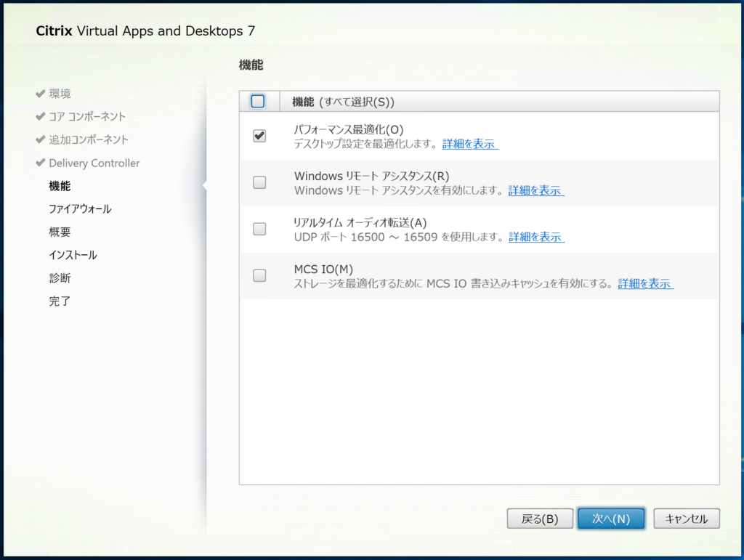This screenshot has height=560, width=744.
Task: Uncheck the パフォーマンス最適化(O) checkbox
Action: coord(259,136)
